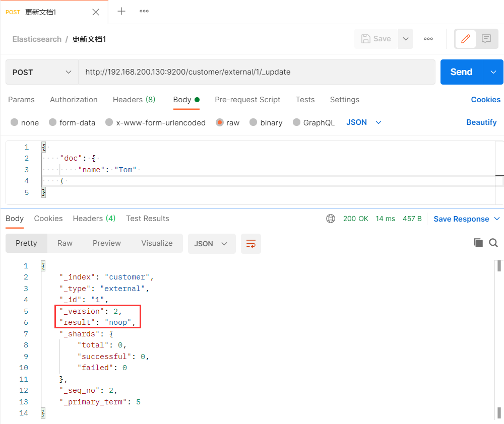
Task: Open the request body JSON format dropdown
Action: coord(363,122)
